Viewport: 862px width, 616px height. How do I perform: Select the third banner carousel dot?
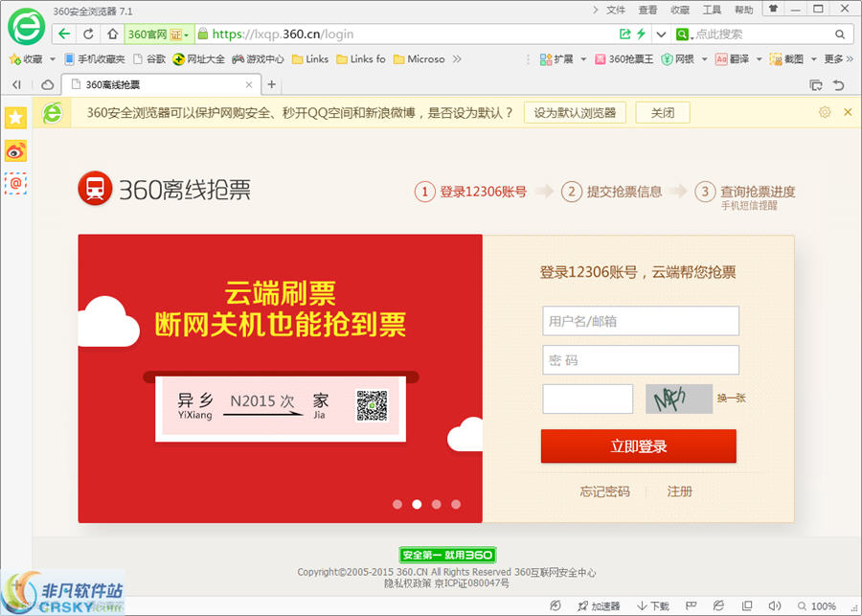(x=437, y=504)
